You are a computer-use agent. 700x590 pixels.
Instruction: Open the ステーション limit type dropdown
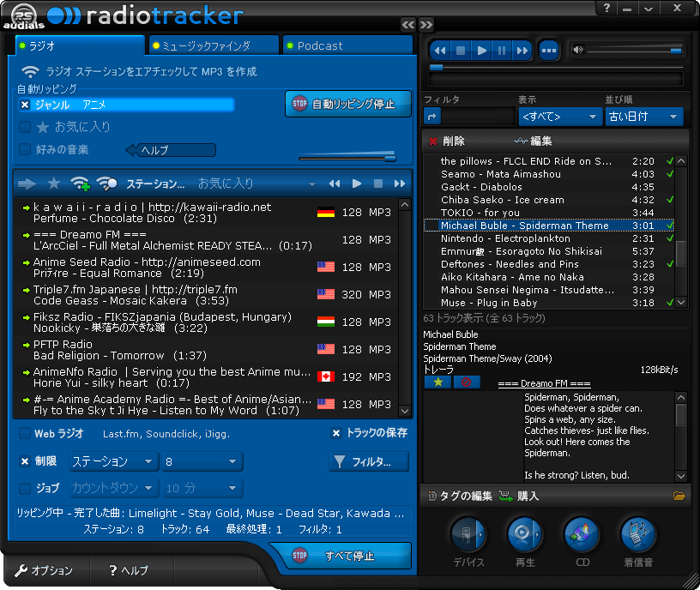pos(114,461)
